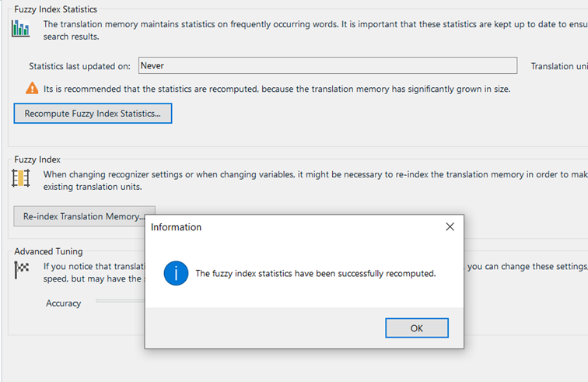Click the 'Fuzzy Index Statistics' group heading
588x382 pixels.
coord(55,9)
